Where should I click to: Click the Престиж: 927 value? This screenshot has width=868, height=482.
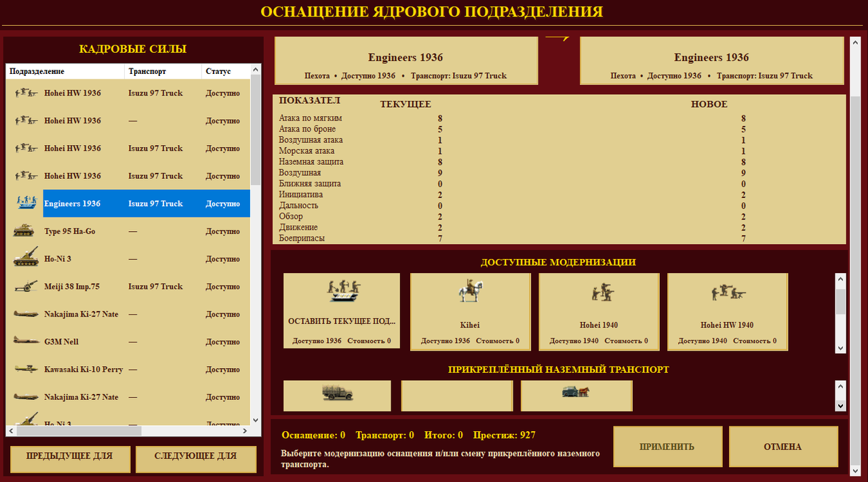click(505, 435)
